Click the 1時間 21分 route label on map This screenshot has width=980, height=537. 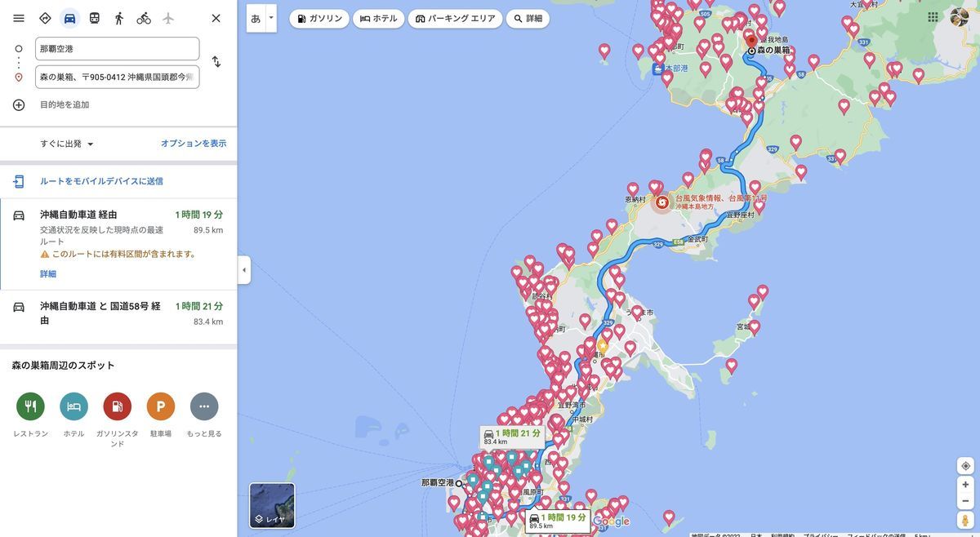click(512, 437)
